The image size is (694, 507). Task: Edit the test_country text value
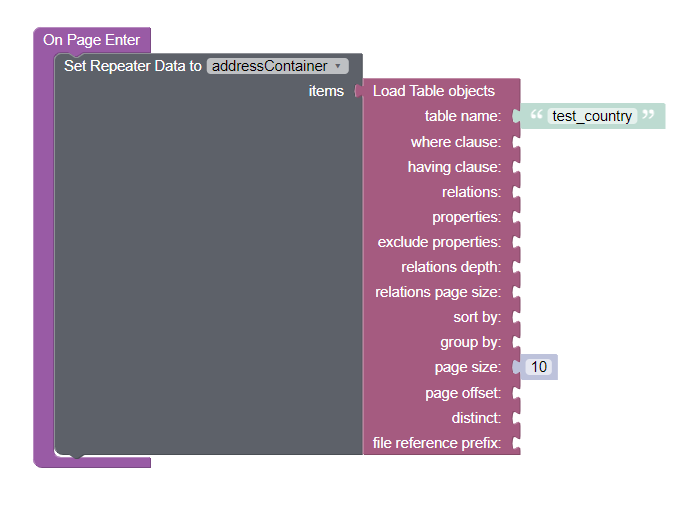pyautogui.click(x=592, y=116)
